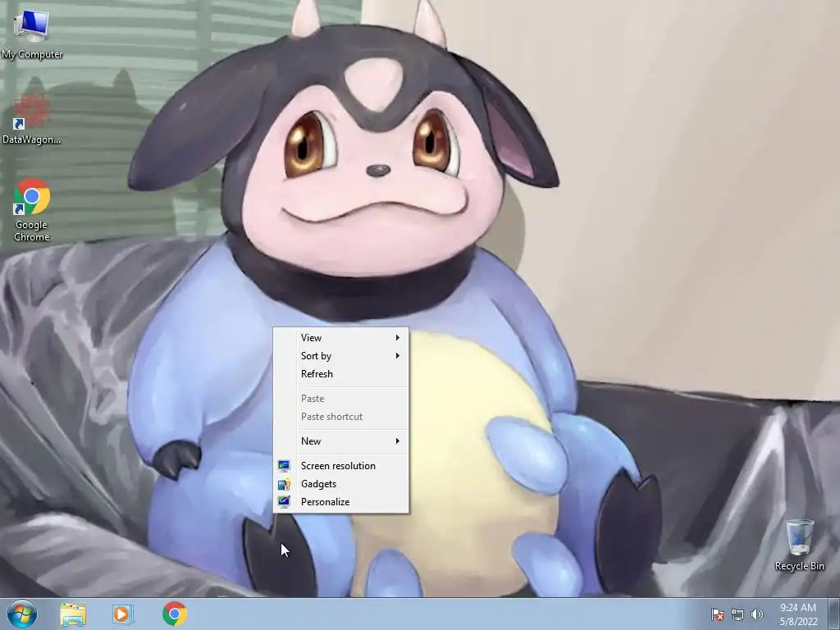Open the clock showing 9:24 AM
Image resolution: width=840 pixels, height=630 pixels.
pos(798,608)
